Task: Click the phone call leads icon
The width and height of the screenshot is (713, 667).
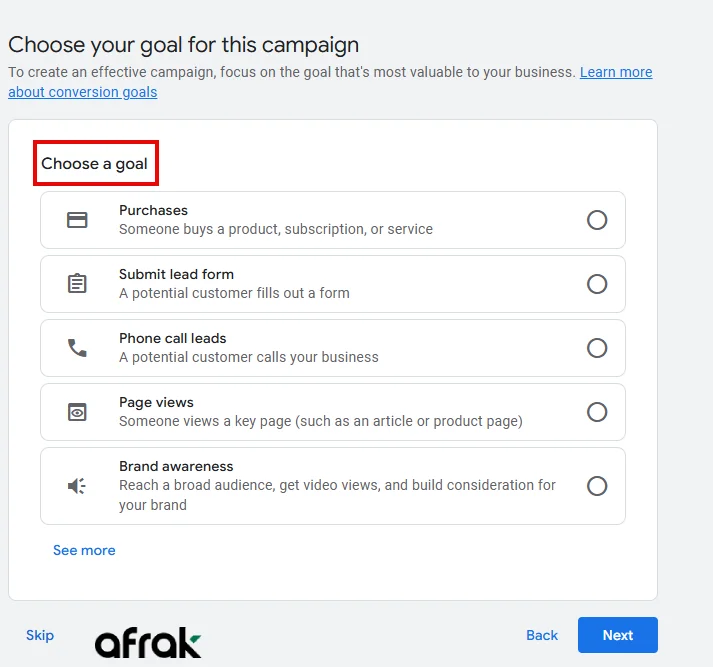Action: pos(77,348)
